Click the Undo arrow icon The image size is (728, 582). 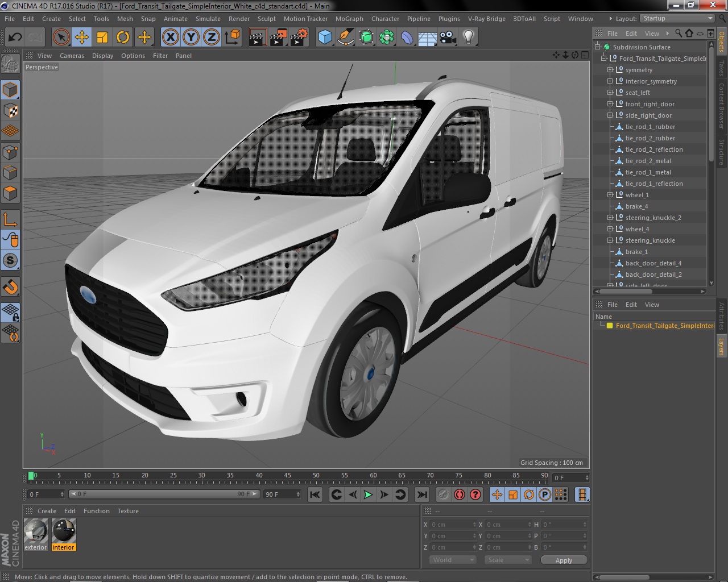pos(15,38)
